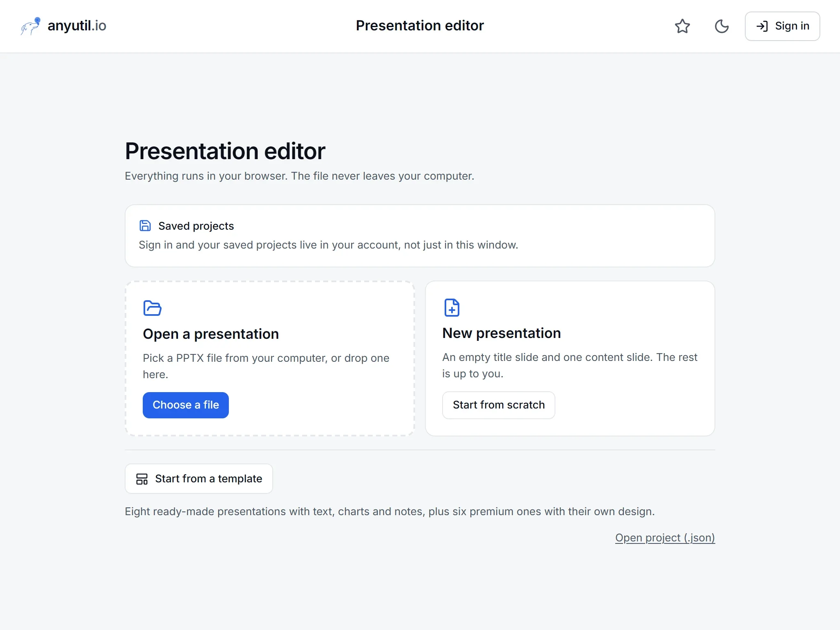
Task: Toggle dark mode with the moon icon
Action: click(x=721, y=26)
